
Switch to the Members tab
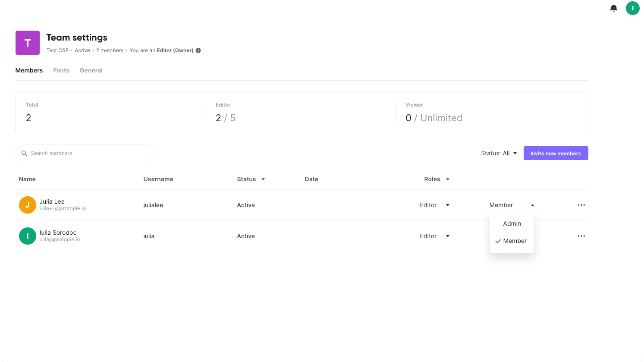[x=29, y=70]
